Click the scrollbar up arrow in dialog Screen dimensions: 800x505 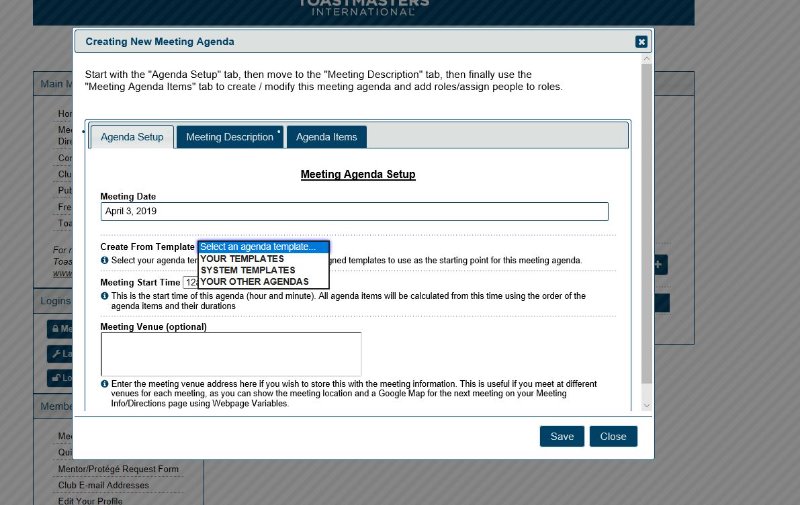click(646, 59)
